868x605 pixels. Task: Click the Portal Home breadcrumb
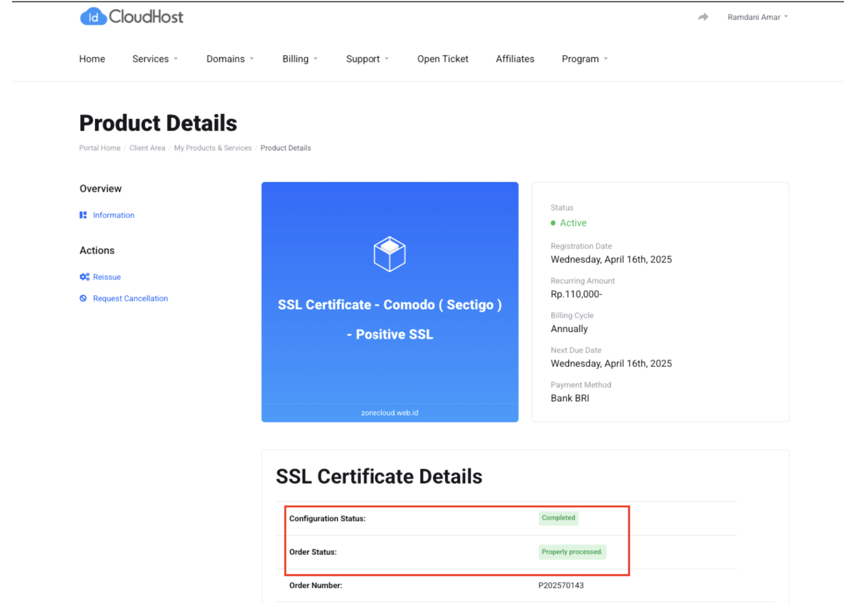(100, 148)
